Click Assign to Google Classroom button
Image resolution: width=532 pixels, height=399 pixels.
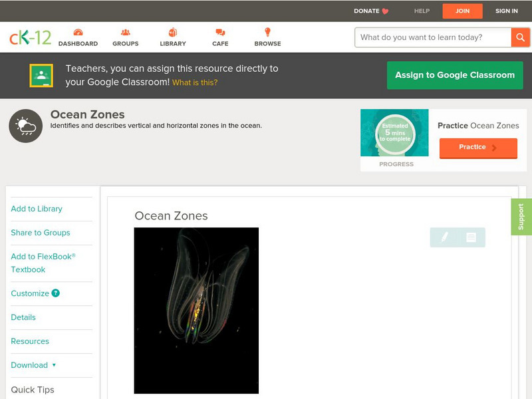point(455,75)
